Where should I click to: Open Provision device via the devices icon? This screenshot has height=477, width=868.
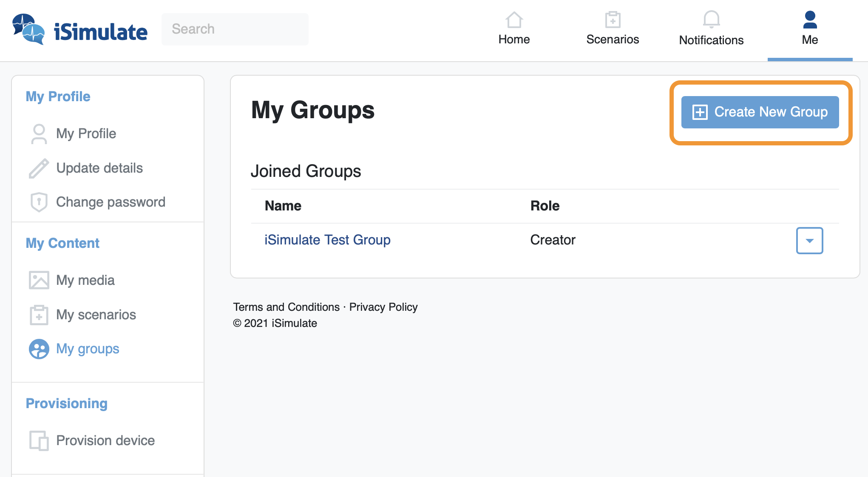pyautogui.click(x=39, y=441)
